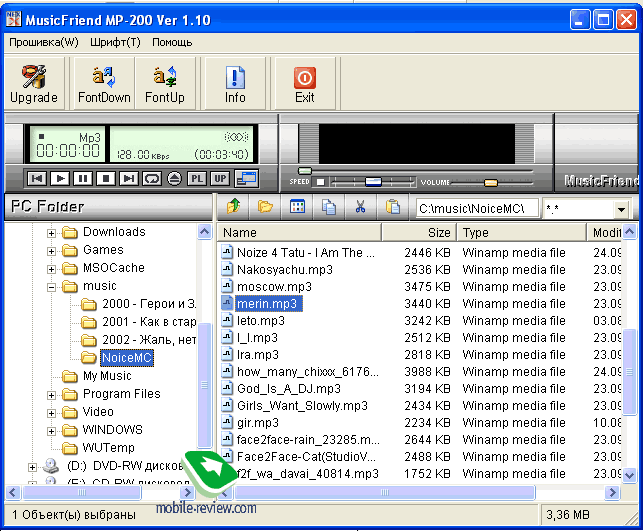Go up one folder level icon

(234, 206)
